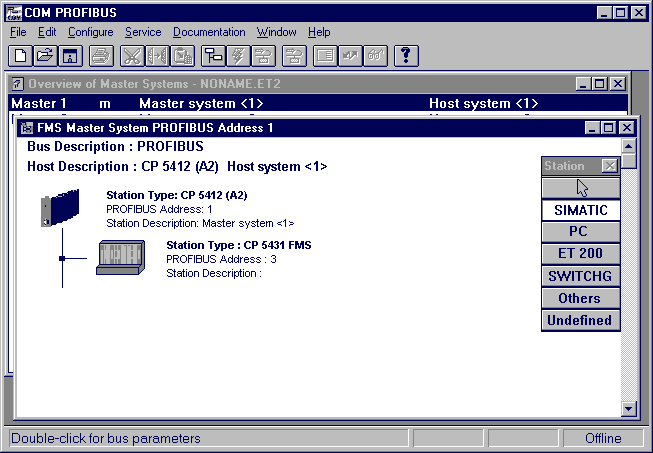Select SWITCHG in the Station palette
The height and width of the screenshot is (453, 653).
(581, 276)
